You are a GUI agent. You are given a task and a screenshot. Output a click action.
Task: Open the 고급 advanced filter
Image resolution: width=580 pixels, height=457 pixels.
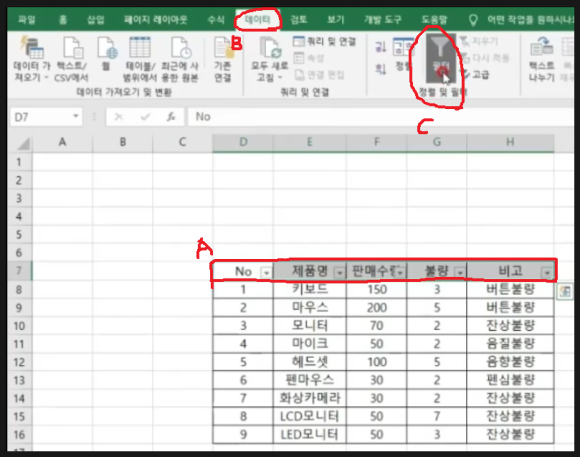[x=475, y=75]
